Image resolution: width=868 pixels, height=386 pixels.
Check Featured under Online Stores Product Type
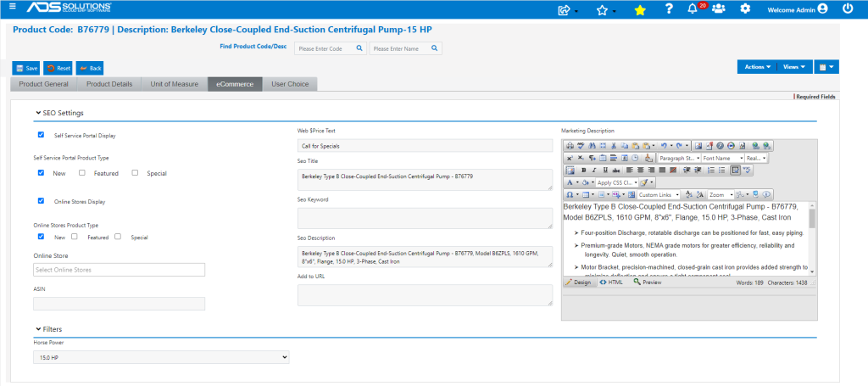pos(75,237)
